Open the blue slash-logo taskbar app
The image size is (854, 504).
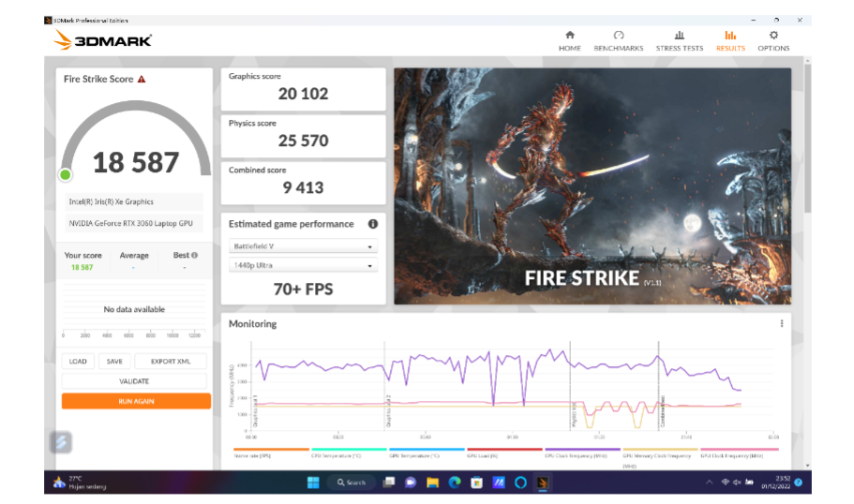point(499,482)
